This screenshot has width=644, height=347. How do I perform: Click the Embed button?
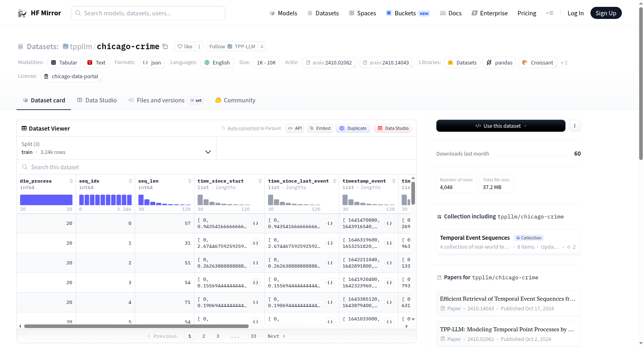pyautogui.click(x=320, y=128)
